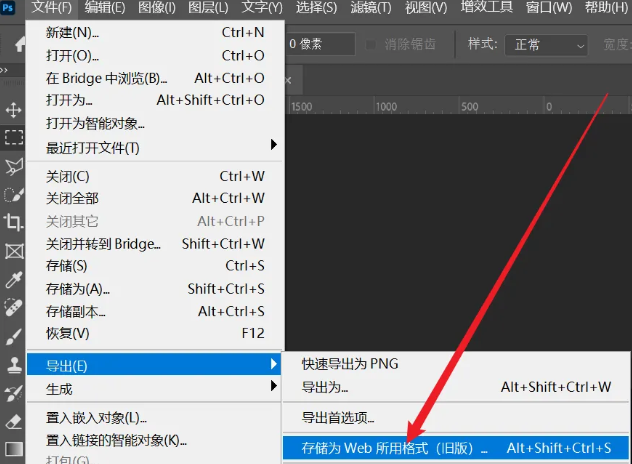Viewport: 632px width, 464px height.
Task: Select 导出为... in export submenu
Action: (x=456, y=387)
